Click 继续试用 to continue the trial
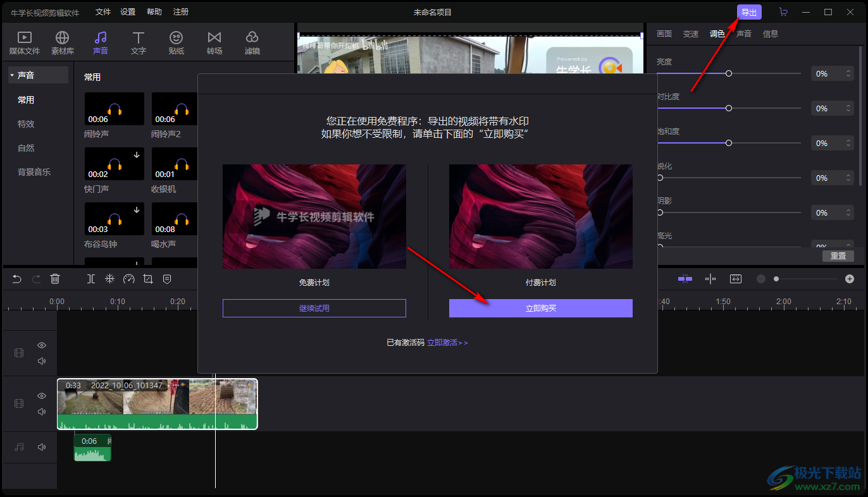 point(314,309)
